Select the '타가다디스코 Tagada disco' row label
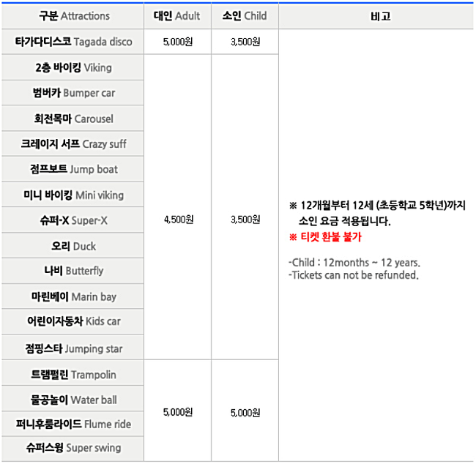The width and height of the screenshot is (476, 464). tap(73, 42)
